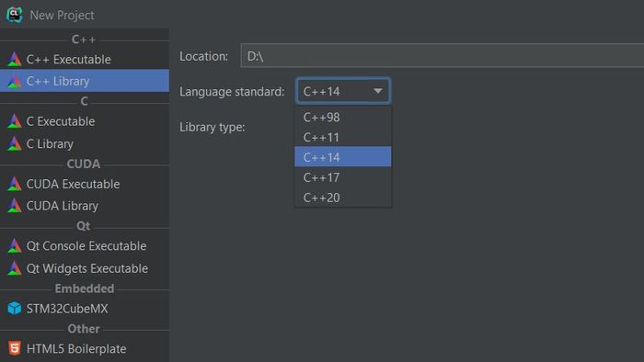The image size is (644, 362).
Task: Click the Location path input field
Action: tap(443, 56)
